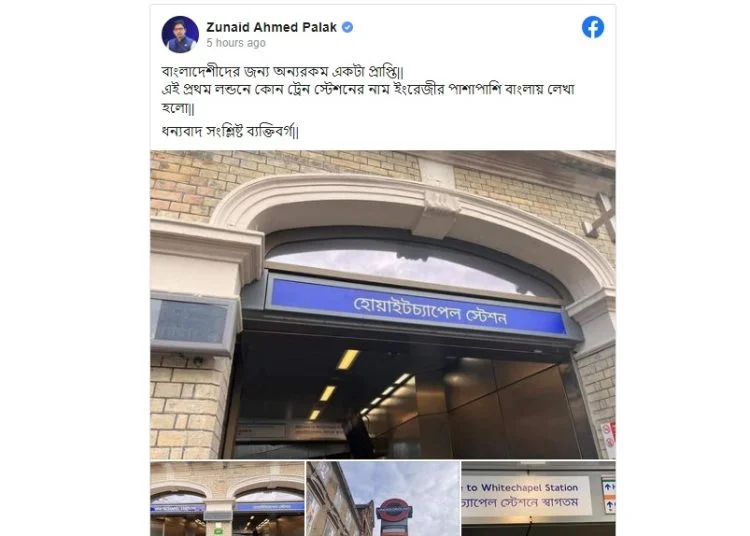Click the second line of the Bengali post
This screenshot has width=750, height=536.
[x=368, y=90]
